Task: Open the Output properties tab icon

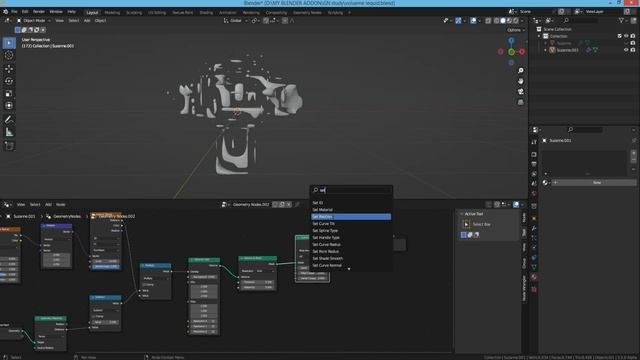Action: point(534,164)
